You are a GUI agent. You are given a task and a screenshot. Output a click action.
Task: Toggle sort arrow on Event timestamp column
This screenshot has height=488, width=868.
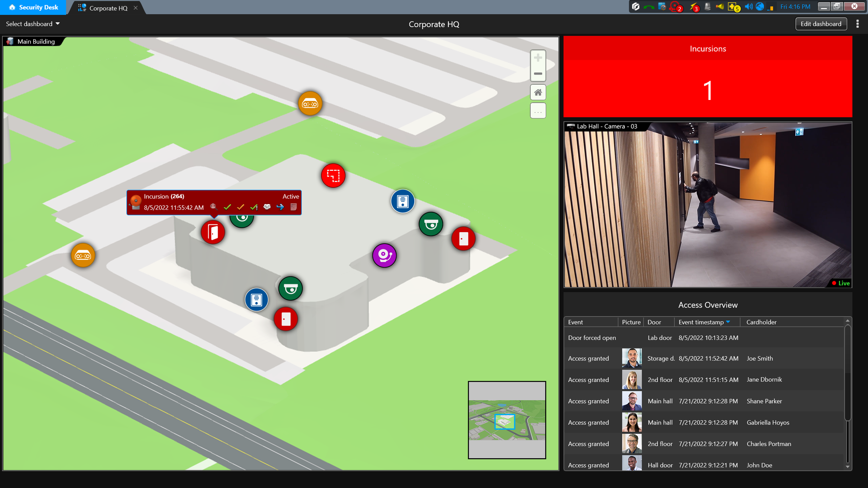[x=728, y=322]
